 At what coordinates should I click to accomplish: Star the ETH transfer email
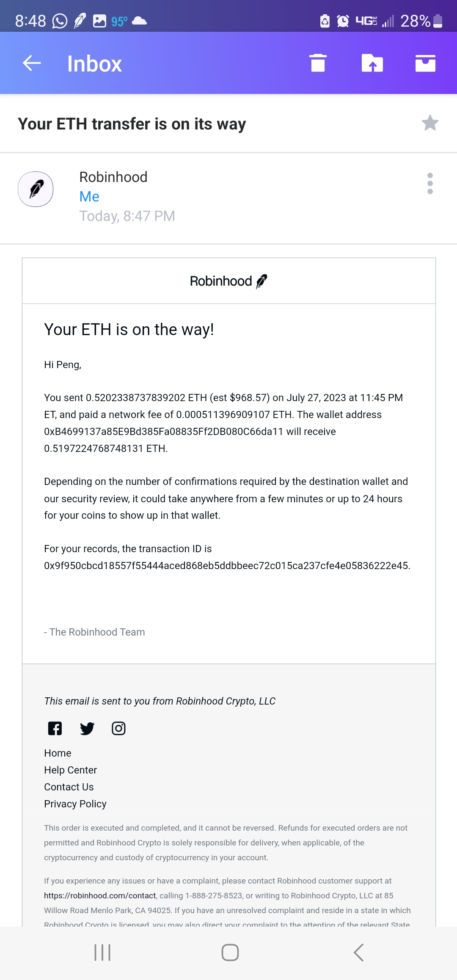(x=430, y=123)
